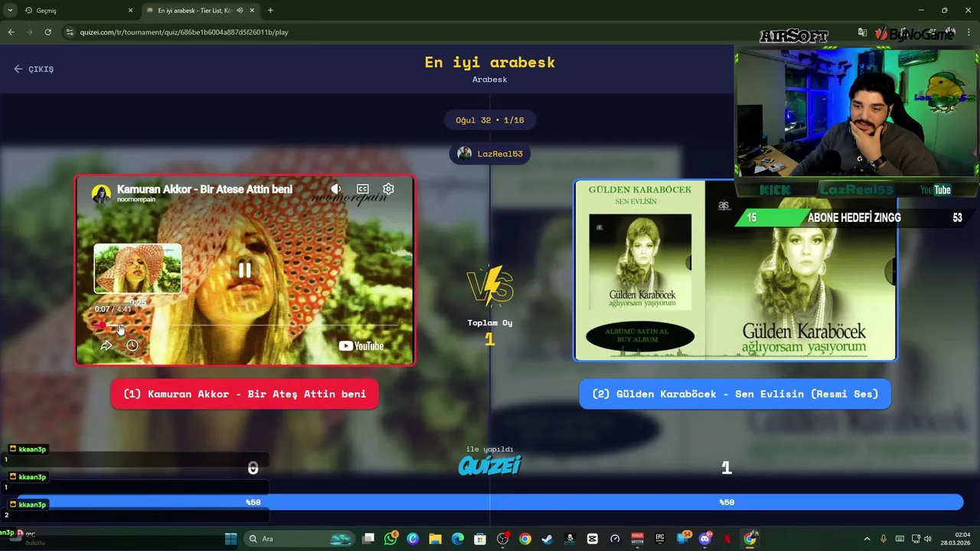
Task: Click the share arrow on the video
Action: (x=106, y=346)
